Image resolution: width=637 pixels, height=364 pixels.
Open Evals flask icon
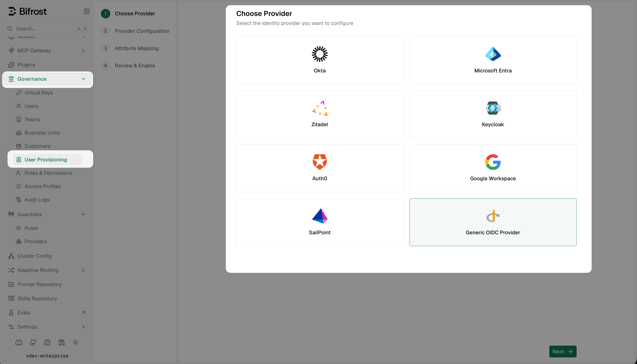click(x=11, y=313)
